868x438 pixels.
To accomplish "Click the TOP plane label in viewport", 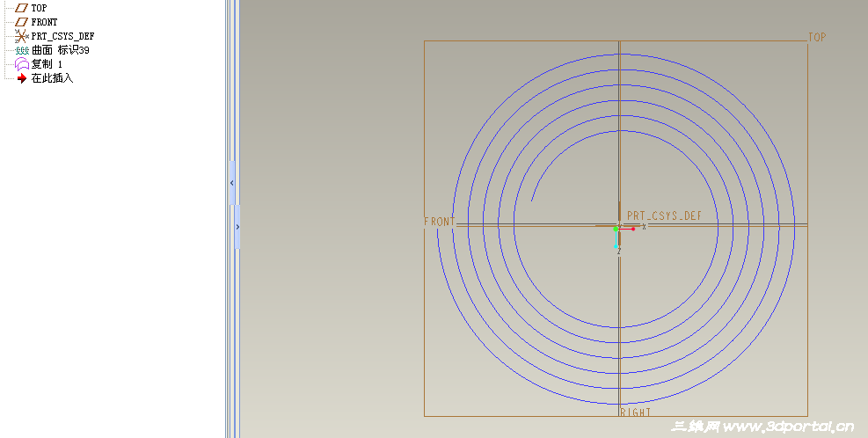I will [817, 37].
